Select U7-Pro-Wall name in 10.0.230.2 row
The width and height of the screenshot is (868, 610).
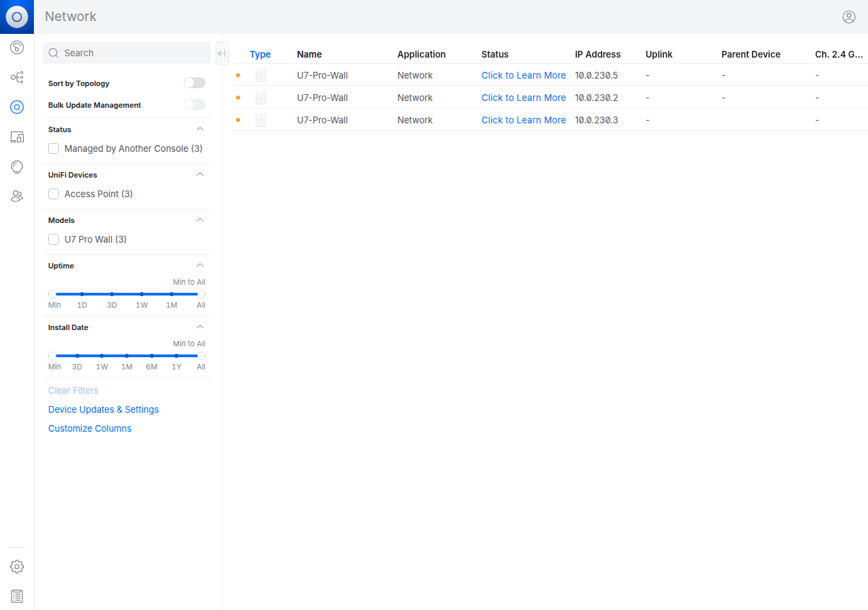pyautogui.click(x=322, y=98)
